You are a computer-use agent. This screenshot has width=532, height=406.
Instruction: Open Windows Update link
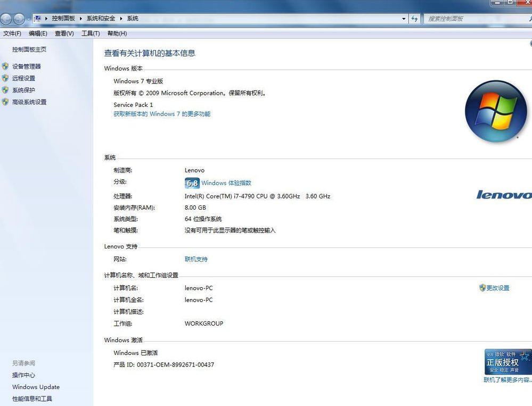[36, 387]
